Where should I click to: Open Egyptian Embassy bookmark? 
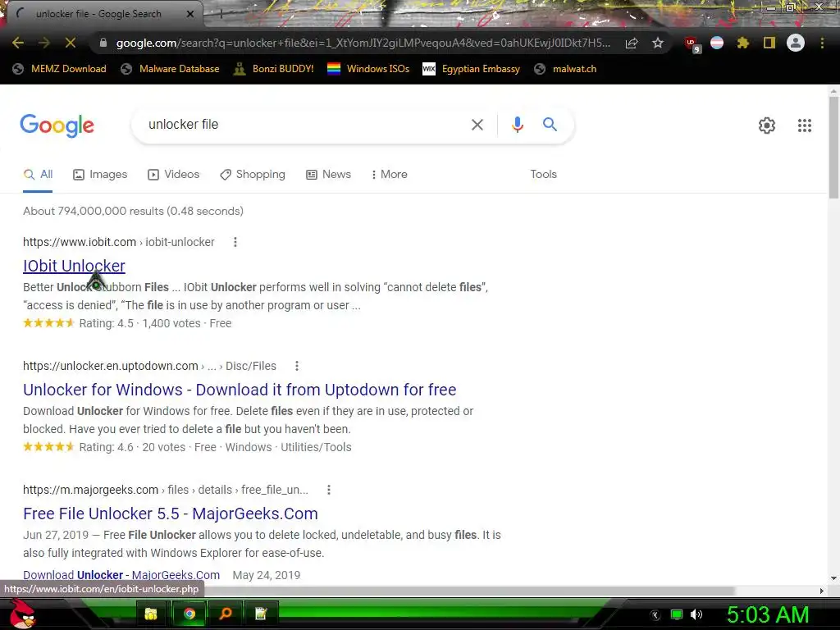[x=472, y=69]
